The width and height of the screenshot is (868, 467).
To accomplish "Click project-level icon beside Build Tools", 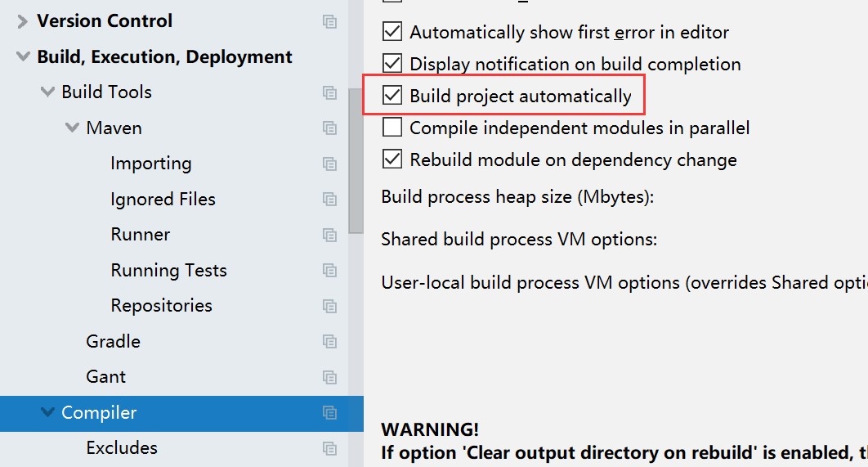I will click(x=329, y=92).
